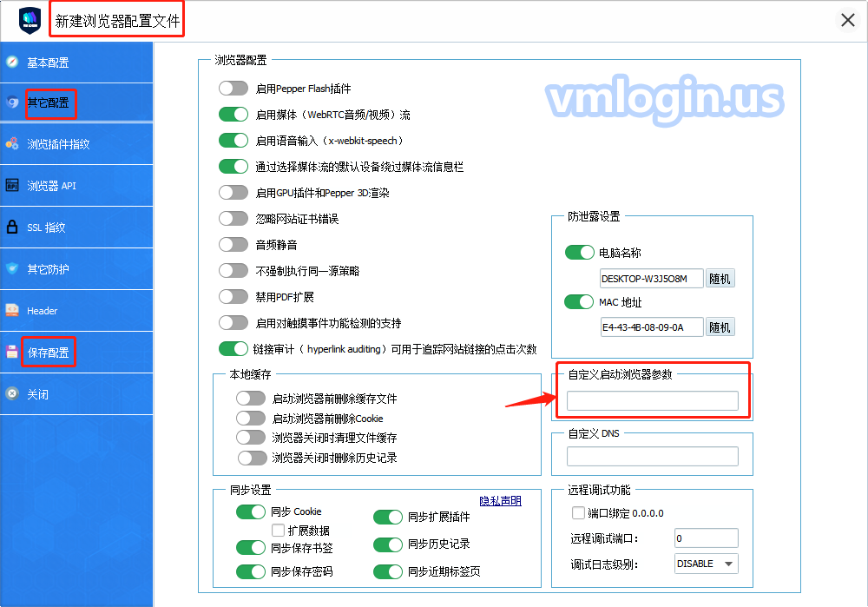
Task: Click the compass icon beside 基本配置
Action: pos(12,63)
